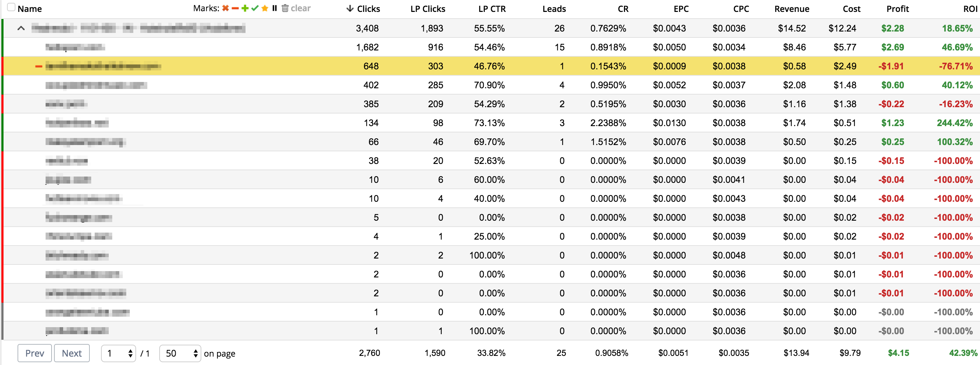This screenshot has width=980, height=365.
Task: Open the 50 rows-per-page dropdown
Action: point(180,353)
